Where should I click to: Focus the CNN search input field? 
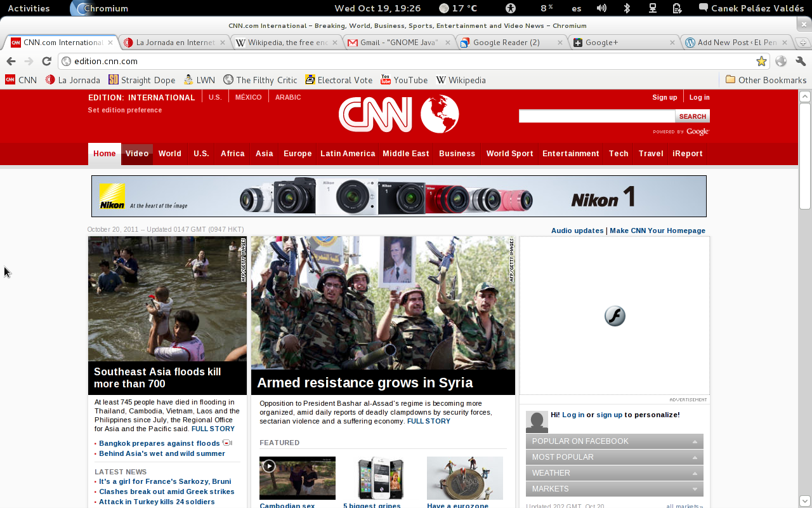[x=597, y=116]
